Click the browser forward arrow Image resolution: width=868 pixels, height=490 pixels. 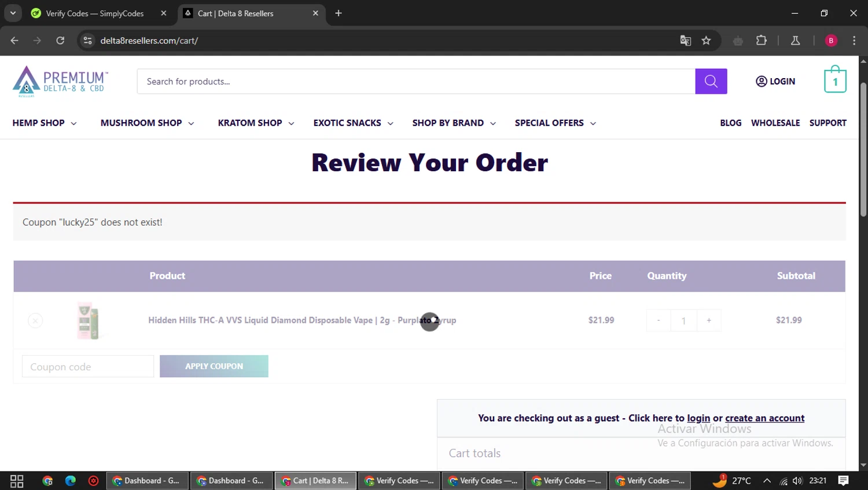[37, 40]
